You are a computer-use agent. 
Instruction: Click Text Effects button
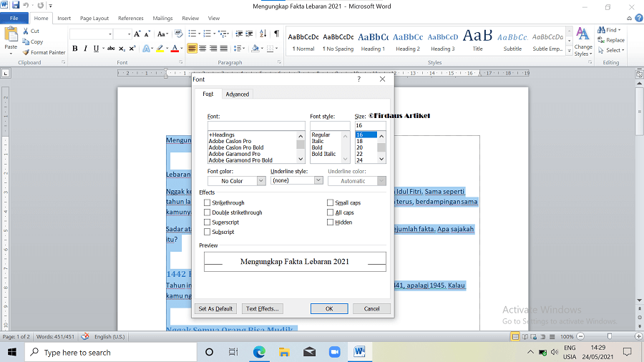pyautogui.click(x=263, y=308)
